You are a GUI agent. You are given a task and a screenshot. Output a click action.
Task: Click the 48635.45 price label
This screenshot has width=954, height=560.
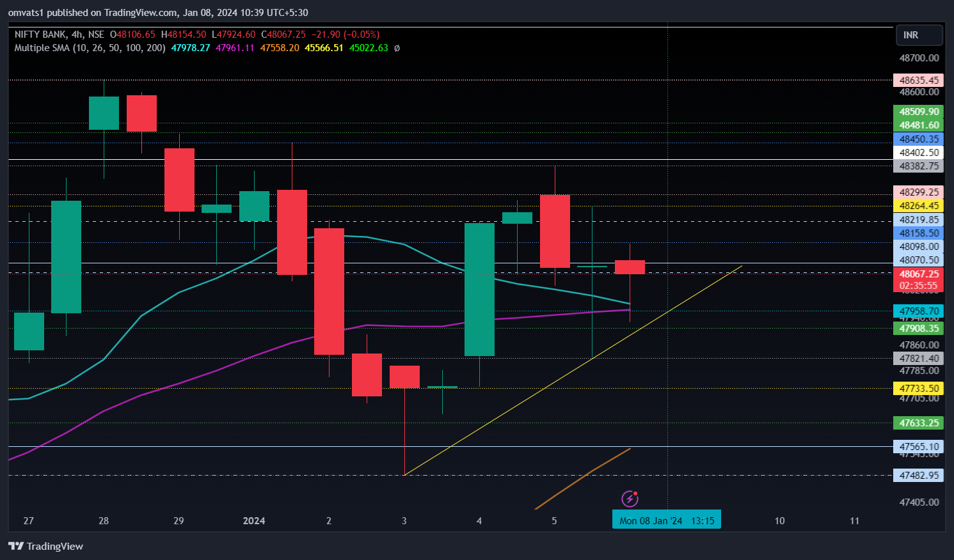tap(918, 81)
